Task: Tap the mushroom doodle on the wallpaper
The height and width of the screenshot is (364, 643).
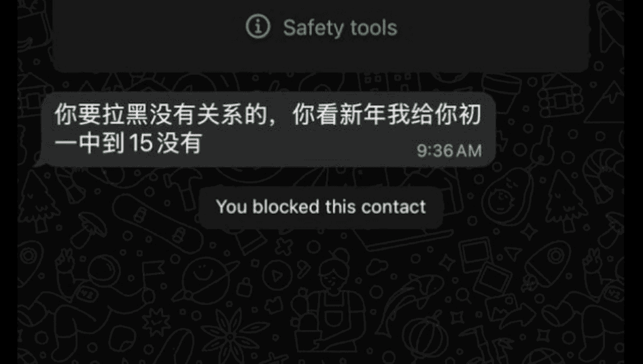Action: click(90, 230)
